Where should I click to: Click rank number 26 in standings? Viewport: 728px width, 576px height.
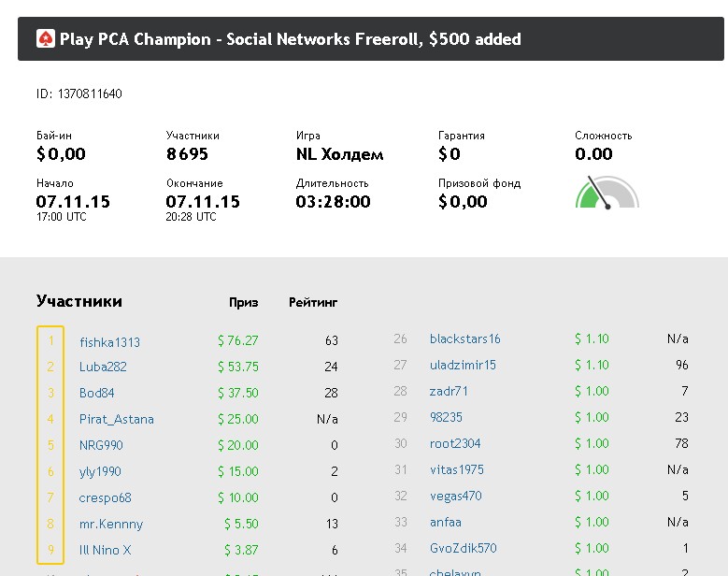point(400,338)
